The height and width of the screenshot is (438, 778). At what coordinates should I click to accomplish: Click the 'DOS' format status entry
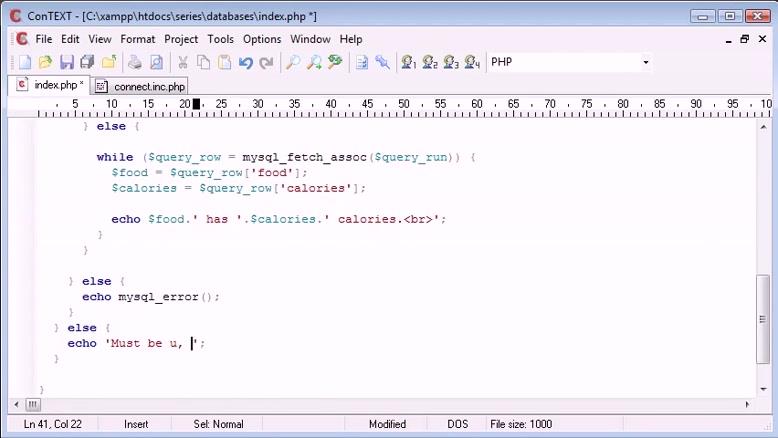(457, 424)
